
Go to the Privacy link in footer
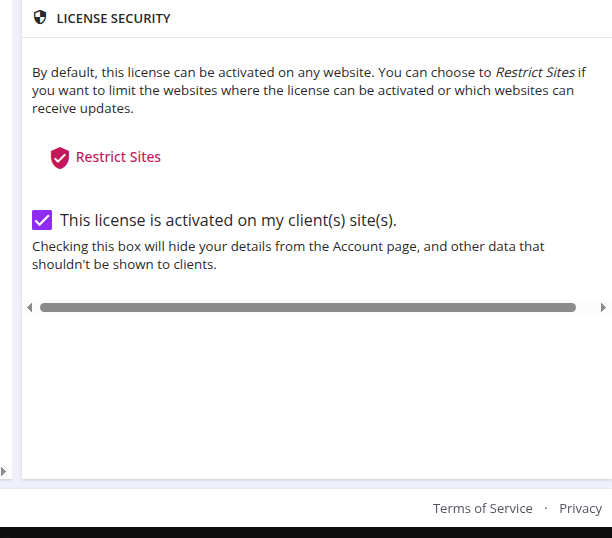click(x=580, y=508)
